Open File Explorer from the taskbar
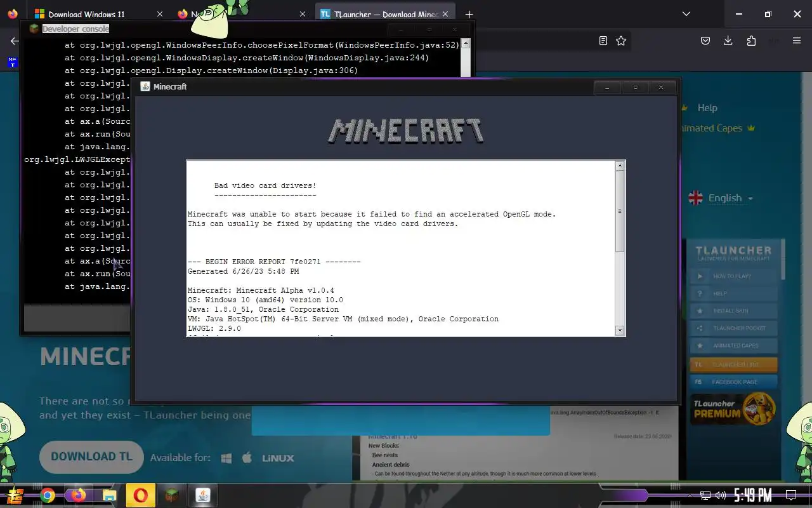812x508 pixels. pyautogui.click(x=109, y=495)
